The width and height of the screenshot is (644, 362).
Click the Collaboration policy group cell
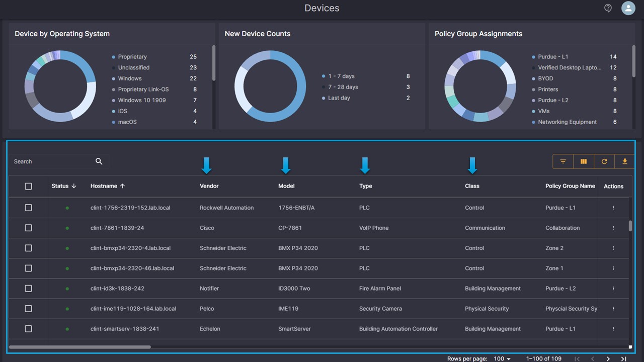tap(562, 228)
